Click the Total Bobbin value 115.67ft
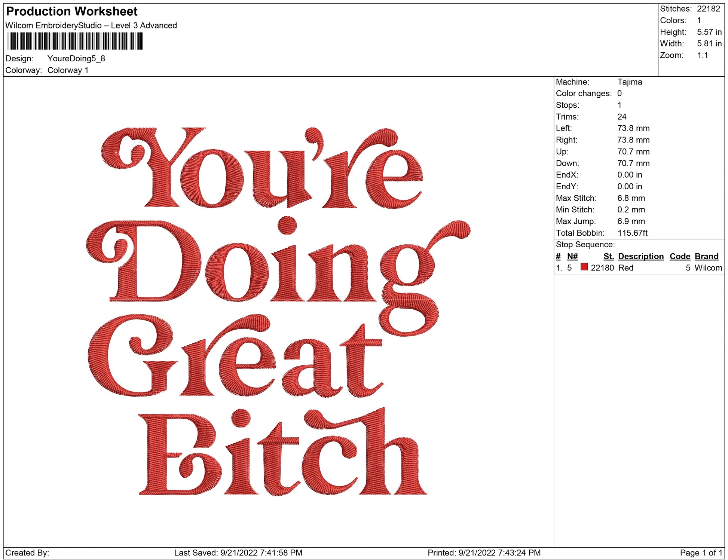This screenshot has width=728, height=560. (632, 233)
